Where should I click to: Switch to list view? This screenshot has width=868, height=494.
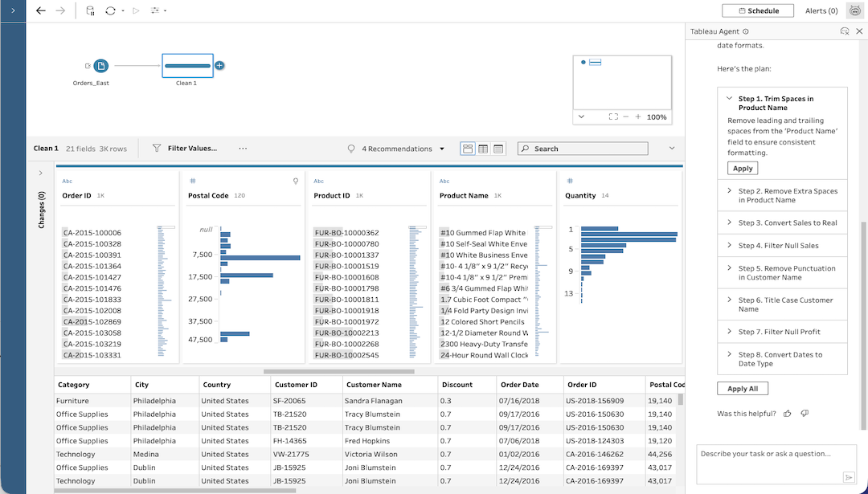coord(498,149)
